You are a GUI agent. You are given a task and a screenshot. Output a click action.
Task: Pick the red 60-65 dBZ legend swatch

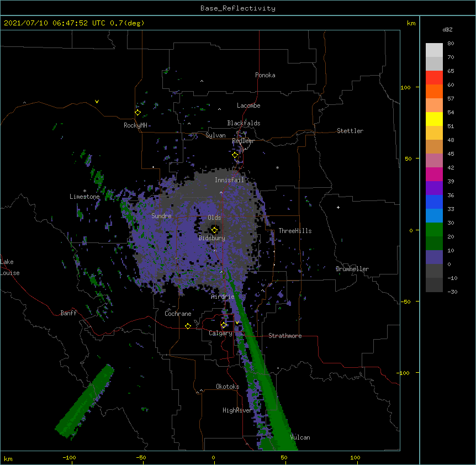click(x=434, y=77)
